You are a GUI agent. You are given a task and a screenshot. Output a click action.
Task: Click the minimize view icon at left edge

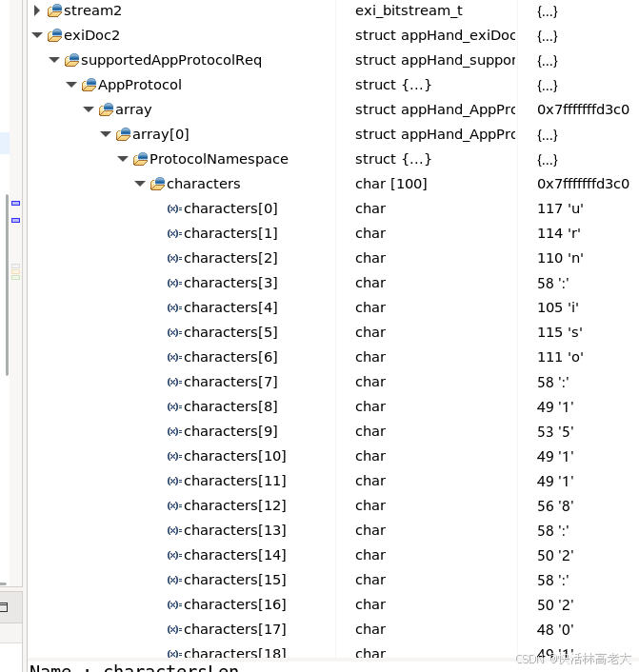pyautogui.click(x=4, y=607)
